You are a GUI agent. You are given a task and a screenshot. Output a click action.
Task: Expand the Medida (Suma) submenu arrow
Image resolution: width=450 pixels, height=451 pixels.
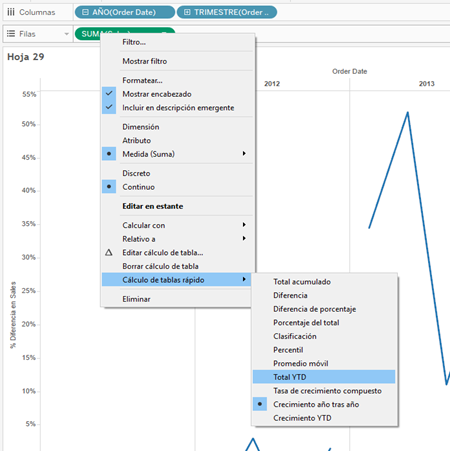244,153
